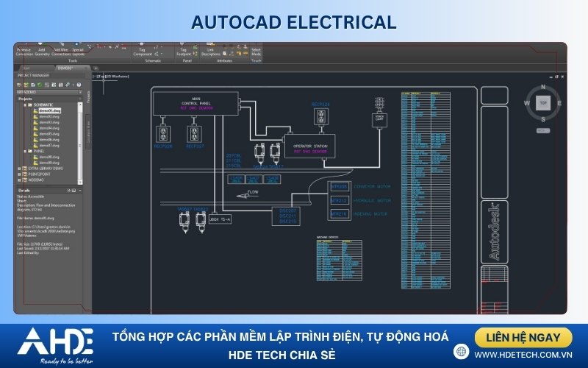Collapse the SCHEMATIC folder in project tree
This screenshot has width=588, height=368.
24,105
